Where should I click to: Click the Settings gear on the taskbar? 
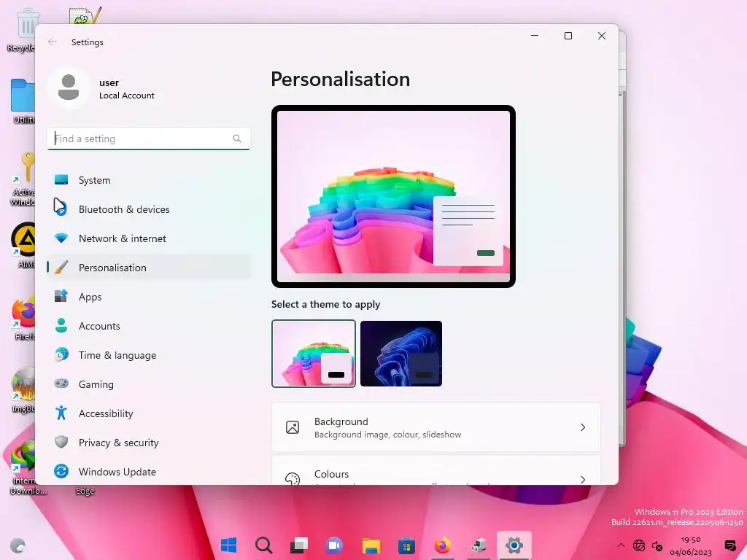pyautogui.click(x=514, y=545)
